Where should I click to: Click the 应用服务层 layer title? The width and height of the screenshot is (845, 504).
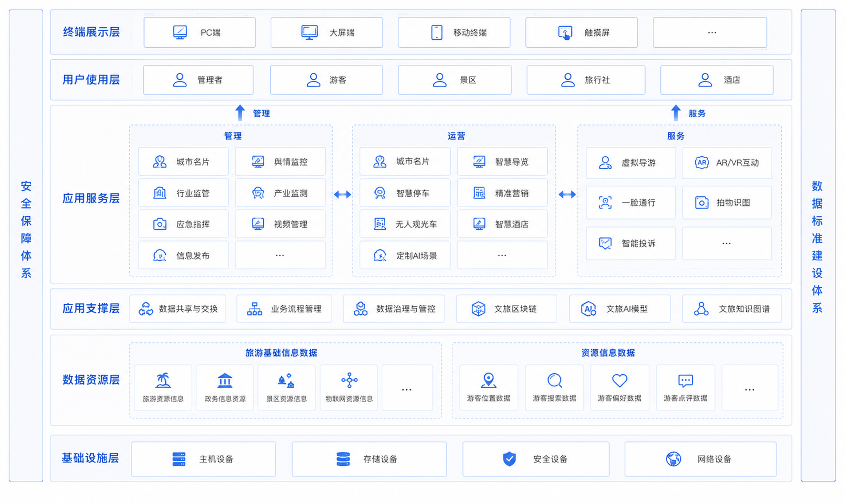pos(91,198)
